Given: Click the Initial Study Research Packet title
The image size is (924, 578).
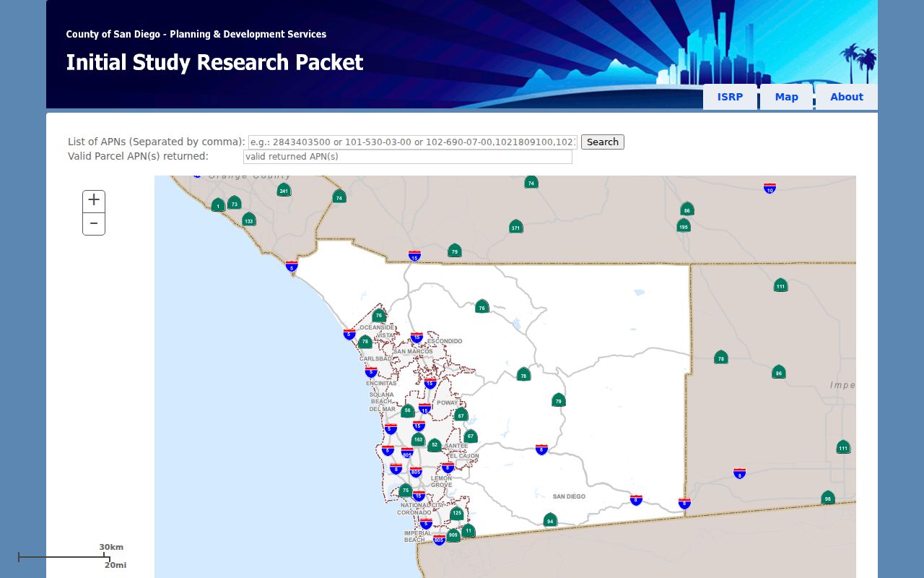Looking at the screenshot, I should (x=214, y=62).
